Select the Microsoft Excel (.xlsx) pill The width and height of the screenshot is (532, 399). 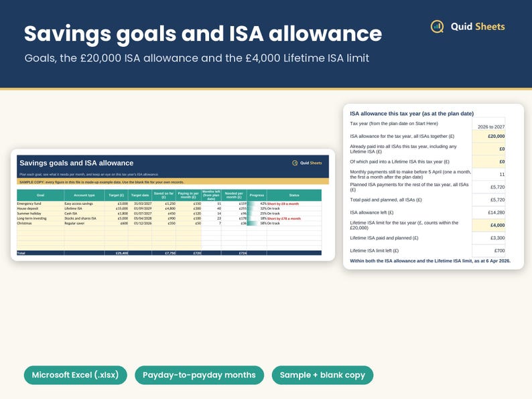[75, 375]
